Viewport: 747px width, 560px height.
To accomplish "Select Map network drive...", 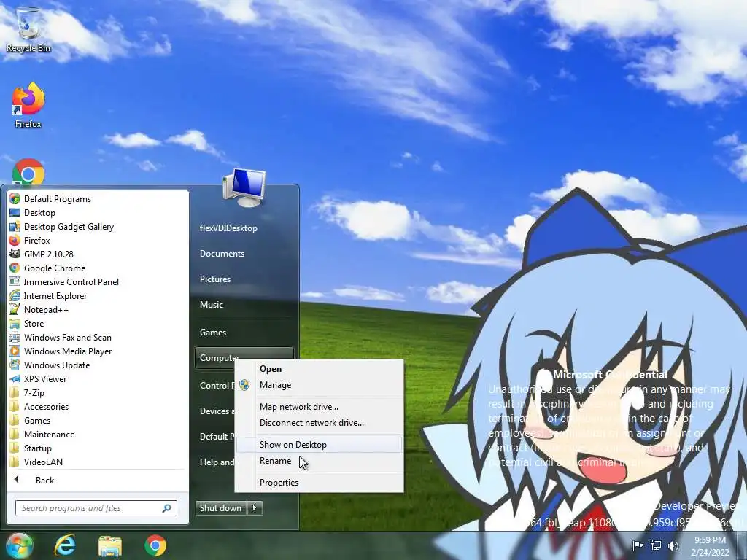I will point(320,406).
